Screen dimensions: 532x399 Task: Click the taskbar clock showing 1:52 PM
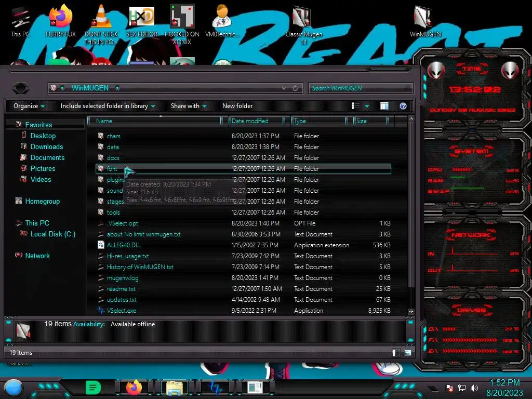[504, 383]
